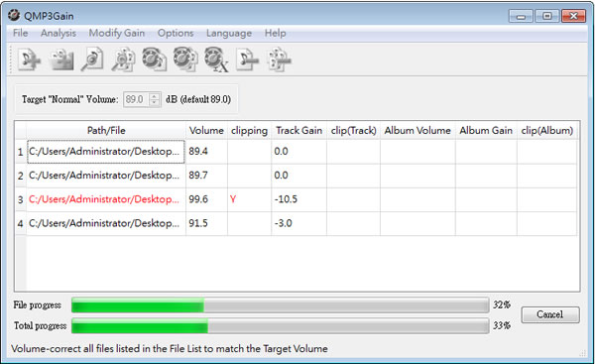The image size is (595, 364).
Task: Open the Language menu
Action: (229, 34)
